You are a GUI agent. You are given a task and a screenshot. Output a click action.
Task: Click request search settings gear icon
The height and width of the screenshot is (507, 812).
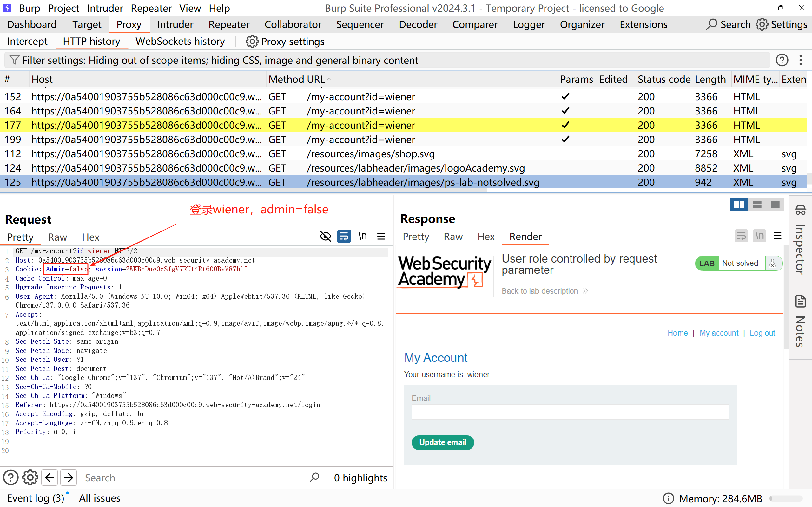(x=30, y=478)
